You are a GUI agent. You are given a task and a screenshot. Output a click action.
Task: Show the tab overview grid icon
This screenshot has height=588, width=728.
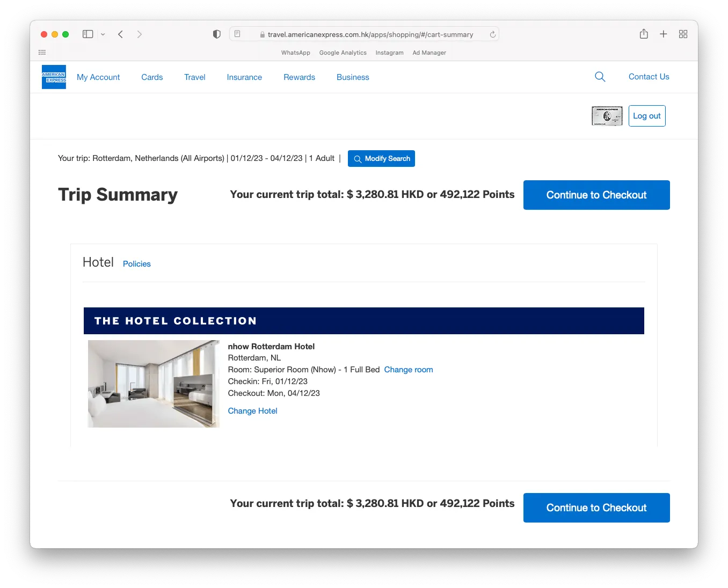[683, 34]
